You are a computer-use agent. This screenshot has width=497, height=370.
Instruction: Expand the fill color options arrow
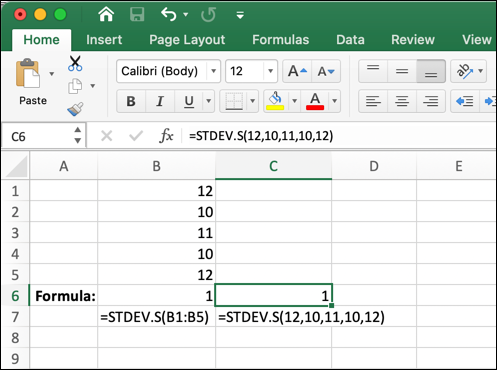294,101
